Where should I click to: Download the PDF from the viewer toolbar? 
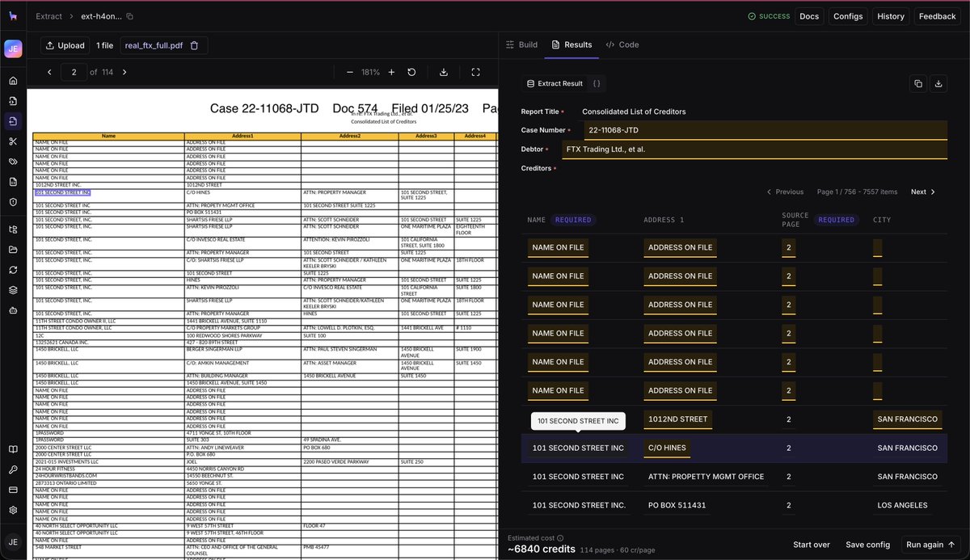point(444,72)
